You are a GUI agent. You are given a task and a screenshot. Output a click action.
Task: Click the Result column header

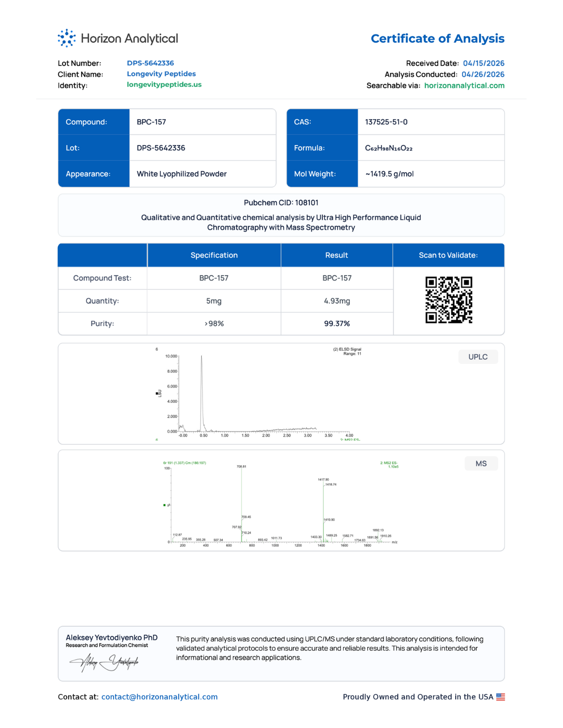(337, 255)
